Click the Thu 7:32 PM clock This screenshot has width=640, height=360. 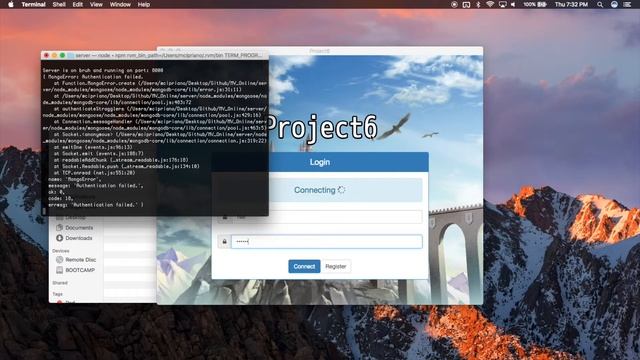(571, 4)
